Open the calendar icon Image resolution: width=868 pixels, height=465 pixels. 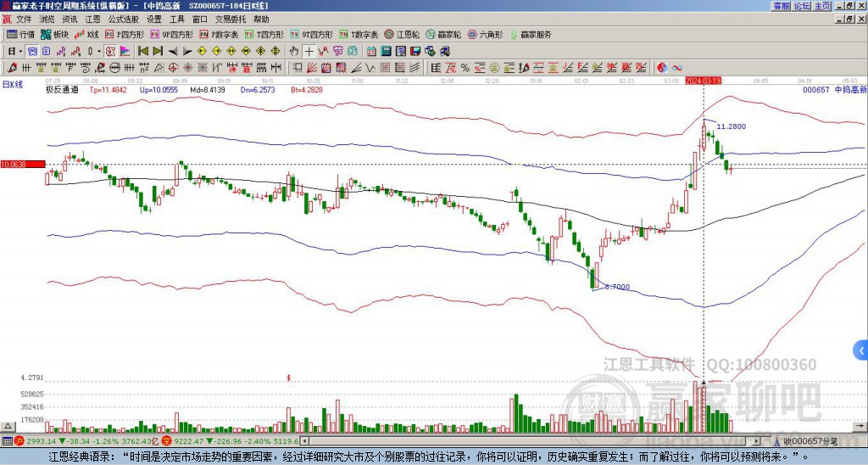[x=371, y=52]
